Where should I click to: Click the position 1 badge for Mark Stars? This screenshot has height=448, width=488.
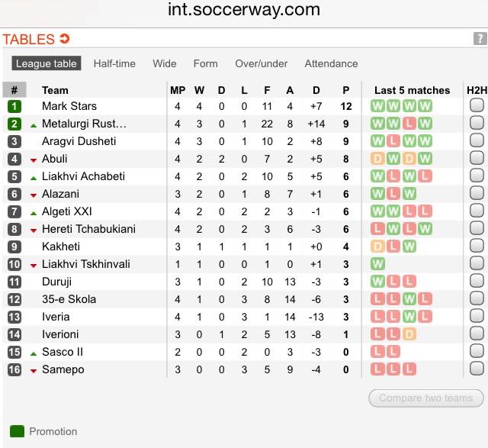(x=14, y=107)
